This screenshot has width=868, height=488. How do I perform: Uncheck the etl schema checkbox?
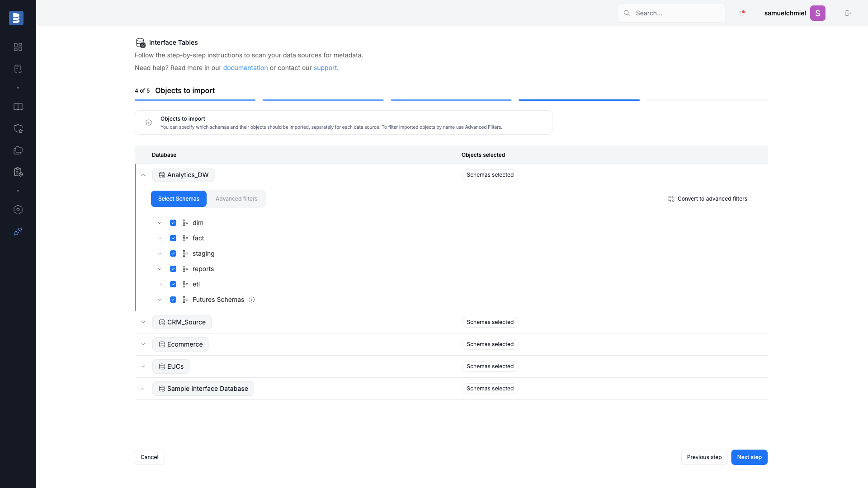[x=173, y=284]
